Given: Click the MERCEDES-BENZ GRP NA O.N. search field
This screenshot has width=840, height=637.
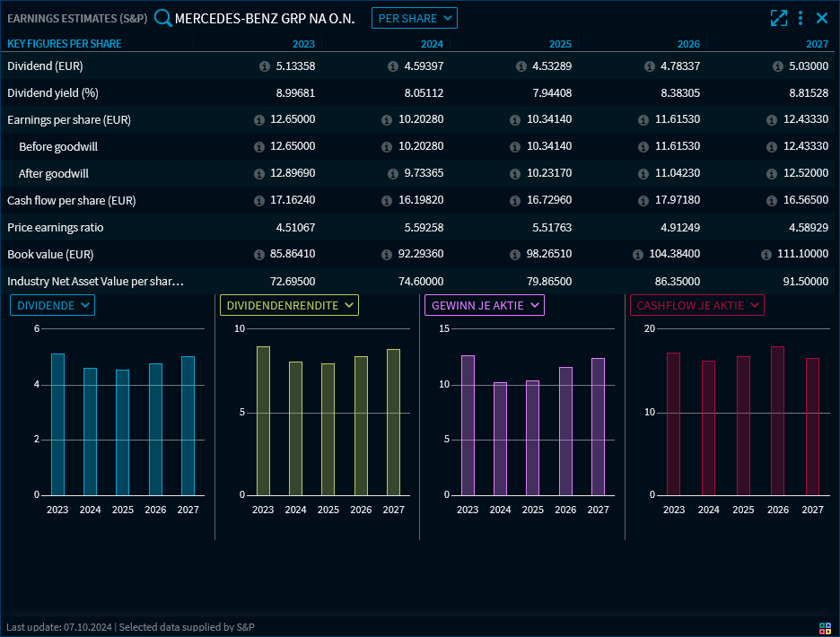Looking at the screenshot, I should (x=265, y=18).
